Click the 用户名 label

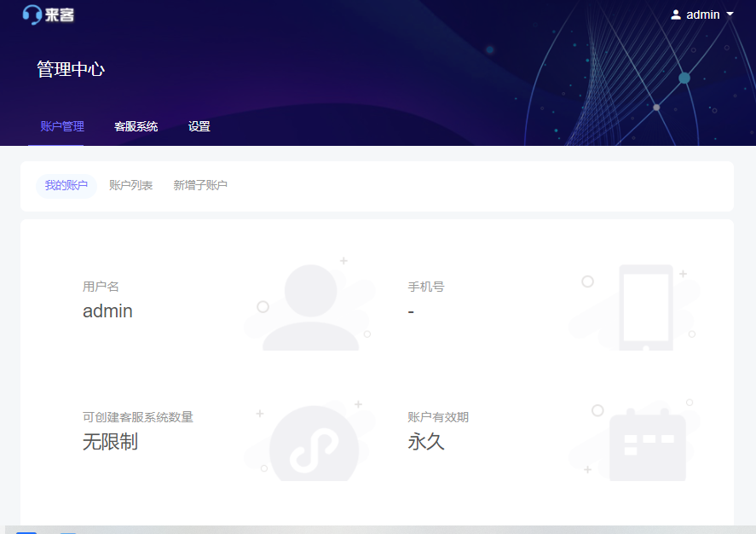point(101,287)
